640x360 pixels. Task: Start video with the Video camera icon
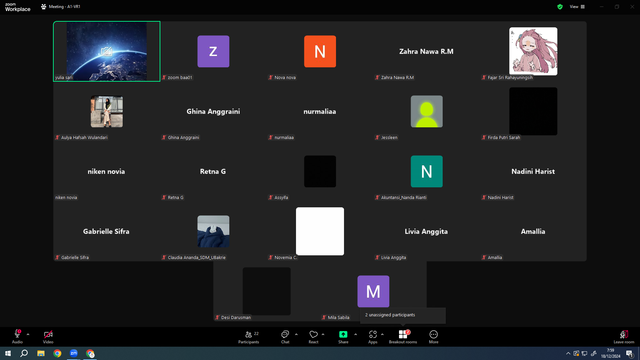(x=48, y=334)
